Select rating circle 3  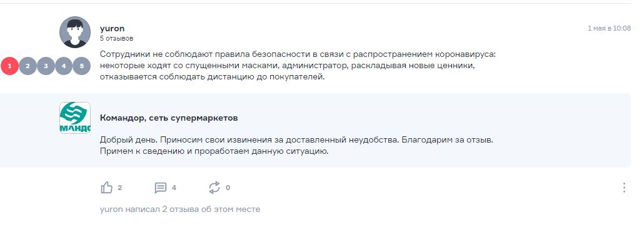click(x=46, y=66)
